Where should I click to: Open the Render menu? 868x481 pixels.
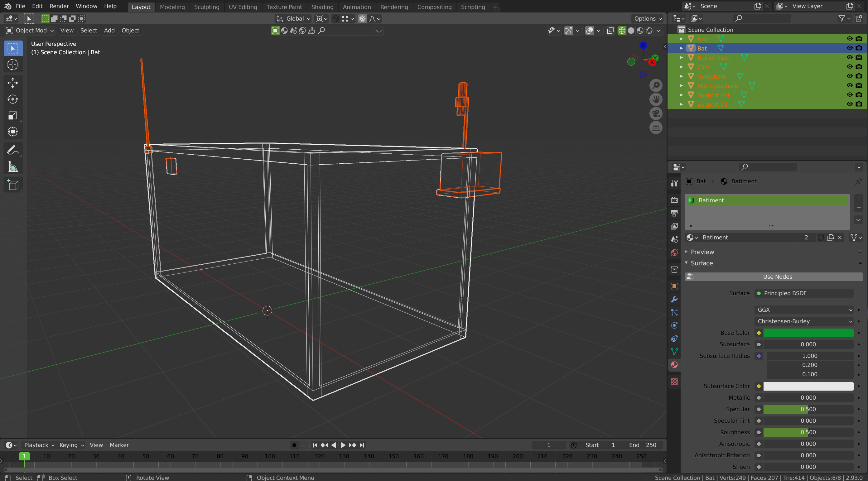click(59, 6)
